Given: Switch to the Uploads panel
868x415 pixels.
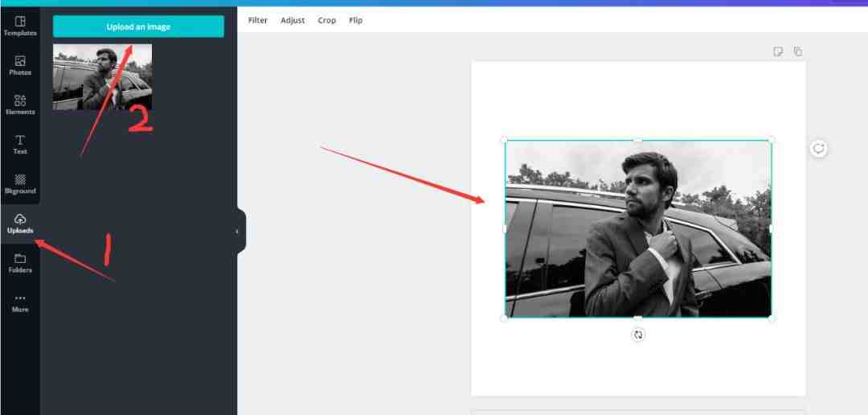Looking at the screenshot, I should (x=20, y=223).
